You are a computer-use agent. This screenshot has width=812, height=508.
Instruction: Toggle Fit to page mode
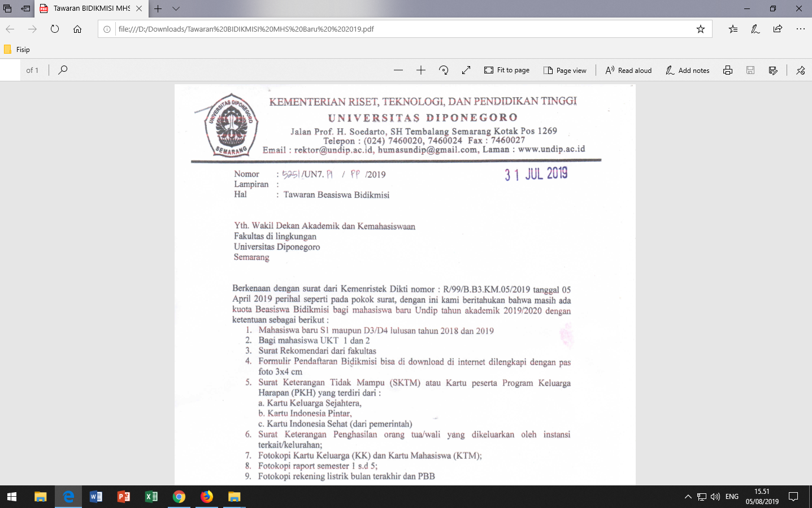point(507,70)
